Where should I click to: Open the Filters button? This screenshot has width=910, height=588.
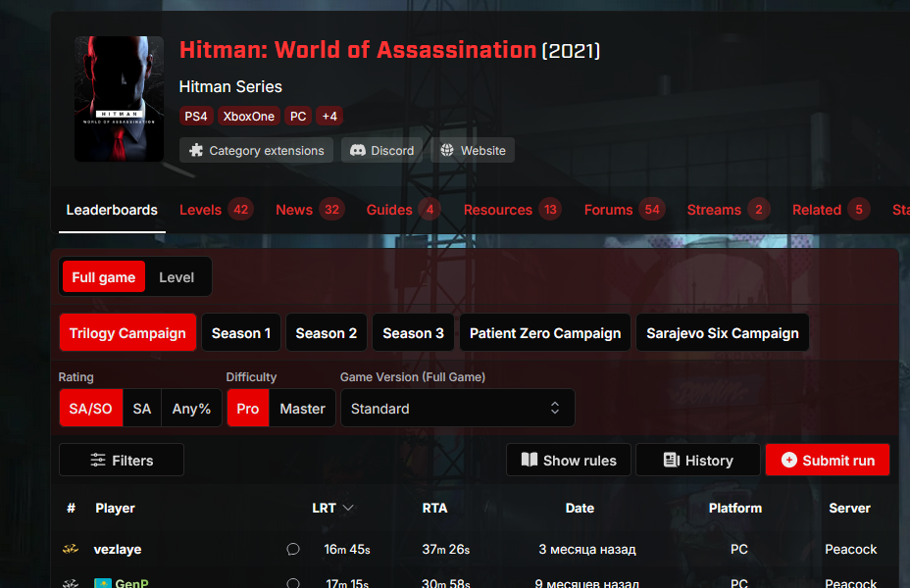tap(122, 460)
